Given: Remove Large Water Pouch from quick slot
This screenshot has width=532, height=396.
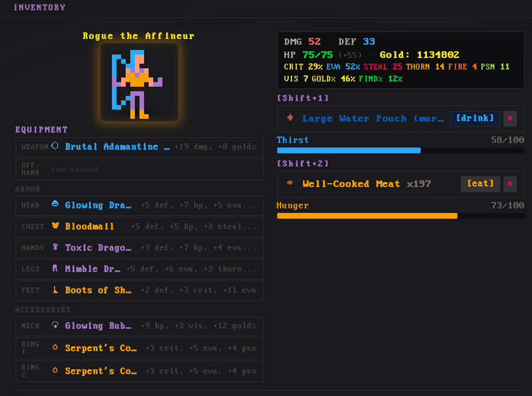Looking at the screenshot, I should click(510, 118).
